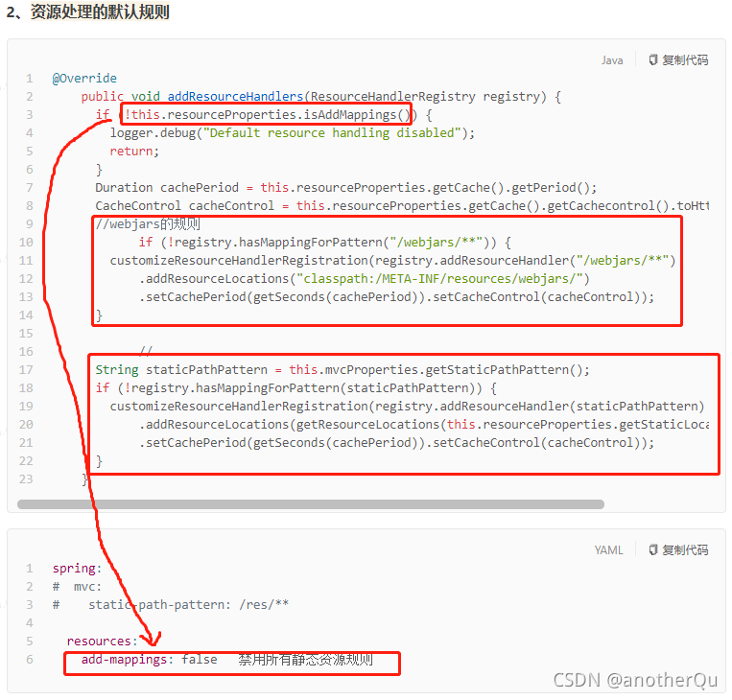This screenshot has width=732, height=700.
Task: Click the addResourceHandlers method name
Action: (235, 97)
